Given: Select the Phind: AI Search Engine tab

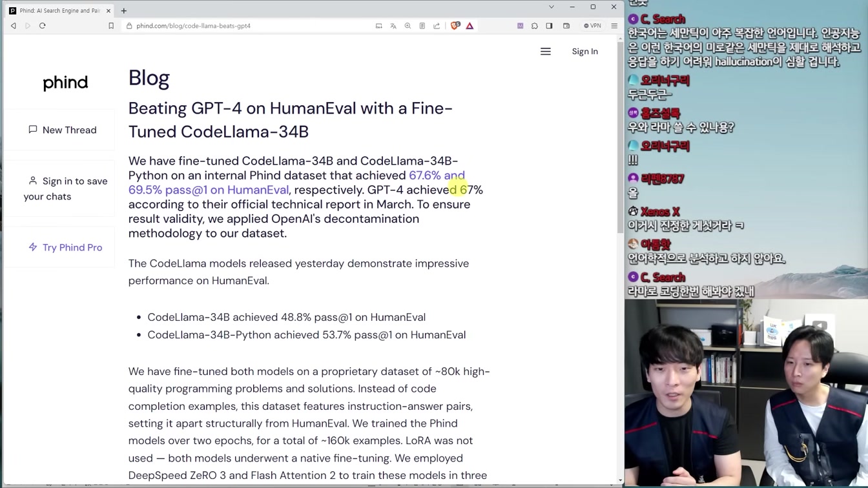Looking at the screenshot, I should click(59, 10).
